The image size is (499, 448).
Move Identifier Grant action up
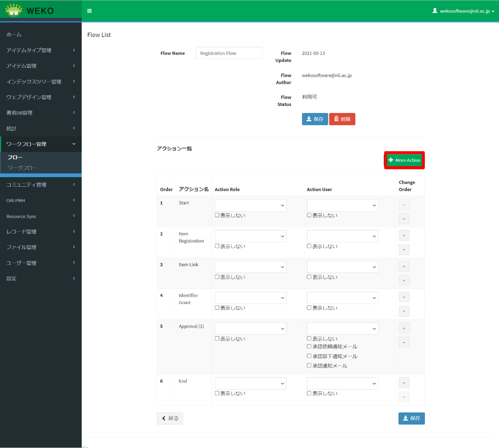pos(404,297)
